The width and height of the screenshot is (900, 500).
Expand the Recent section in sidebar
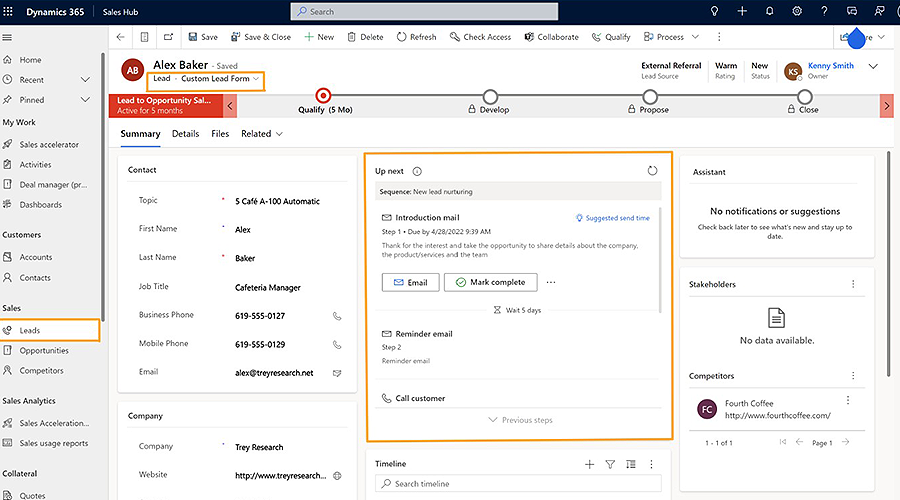coord(85,79)
